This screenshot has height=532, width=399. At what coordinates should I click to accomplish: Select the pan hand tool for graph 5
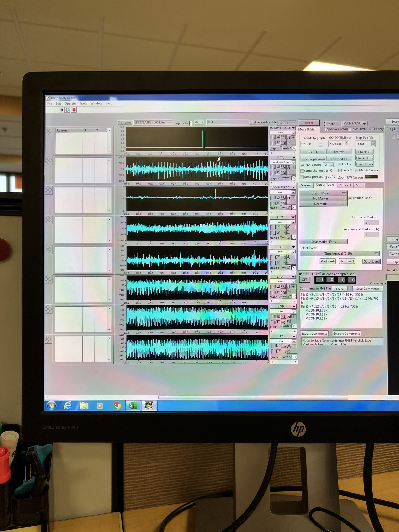288,262
